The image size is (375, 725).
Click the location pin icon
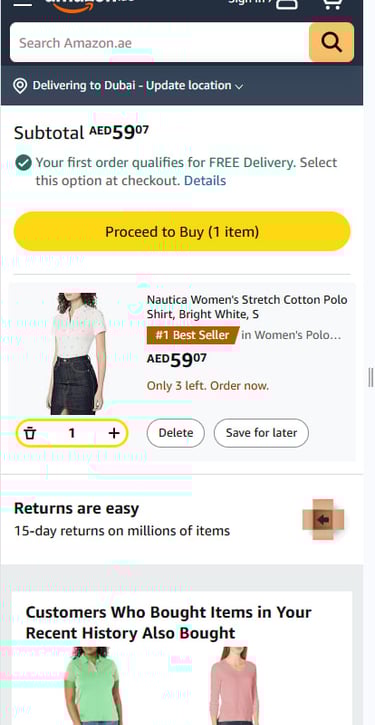coord(20,86)
